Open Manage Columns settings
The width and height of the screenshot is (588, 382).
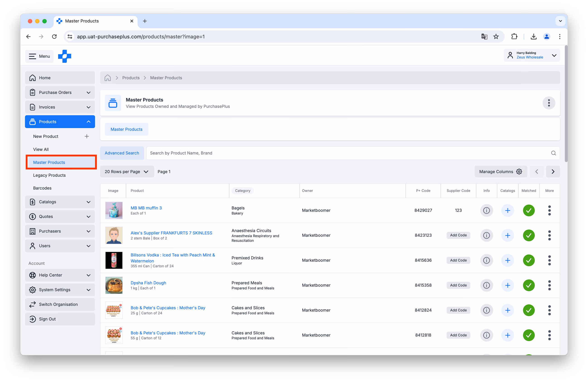[500, 171]
